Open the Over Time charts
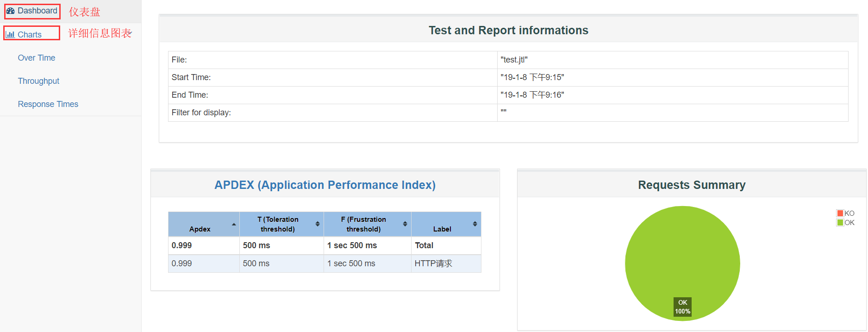 tap(37, 58)
